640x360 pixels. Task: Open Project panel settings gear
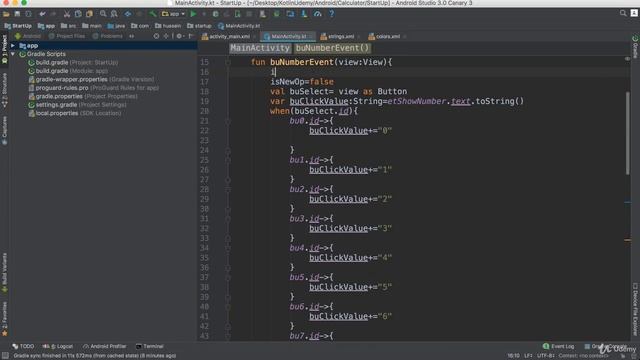179,36
